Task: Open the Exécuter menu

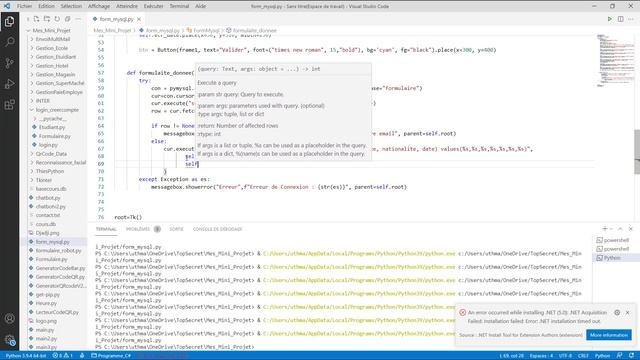Action: tap(153, 6)
